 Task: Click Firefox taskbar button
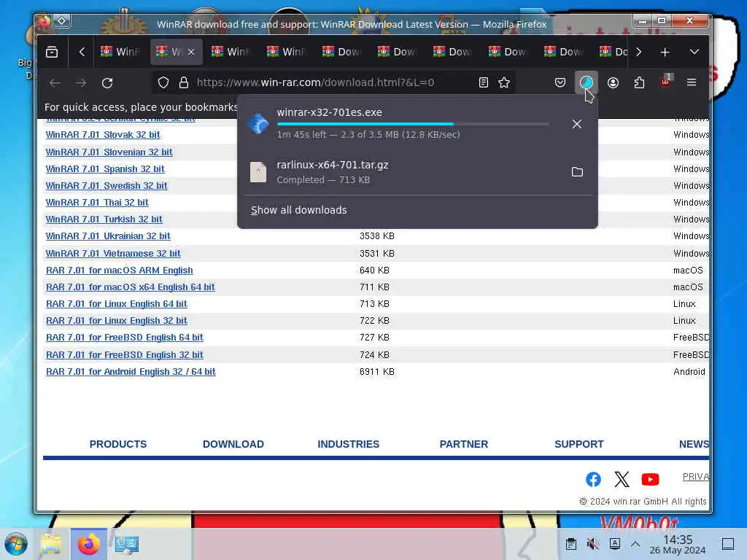pos(88,544)
